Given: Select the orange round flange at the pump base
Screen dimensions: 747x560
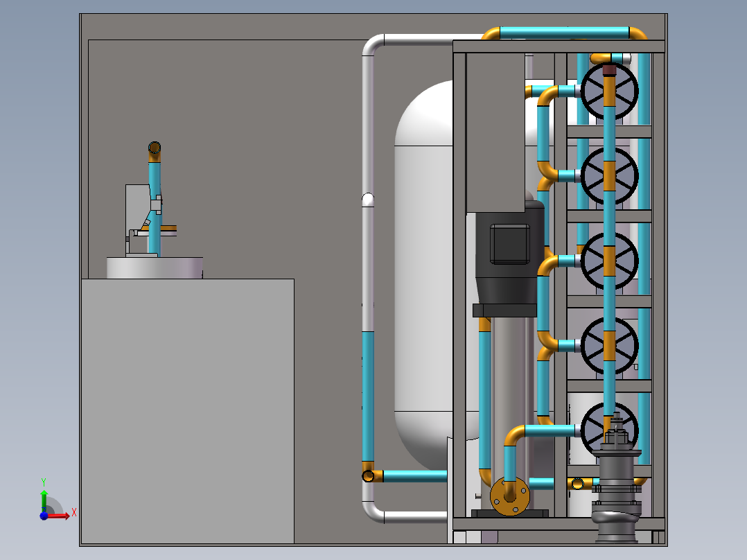Looking at the screenshot, I should 510,496.
